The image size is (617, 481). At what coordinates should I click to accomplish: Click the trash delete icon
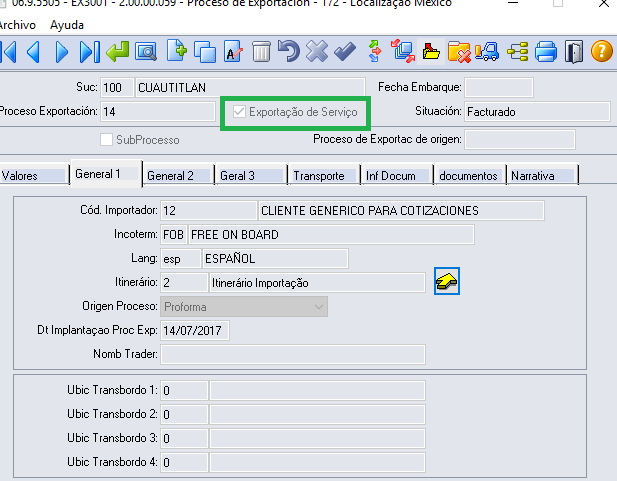tap(261, 52)
